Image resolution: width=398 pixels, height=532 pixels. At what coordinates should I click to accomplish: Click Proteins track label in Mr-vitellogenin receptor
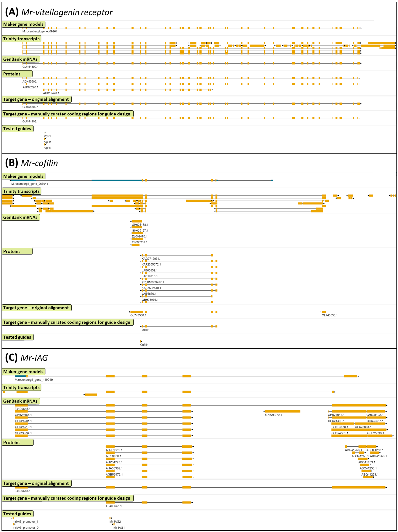click(12, 74)
